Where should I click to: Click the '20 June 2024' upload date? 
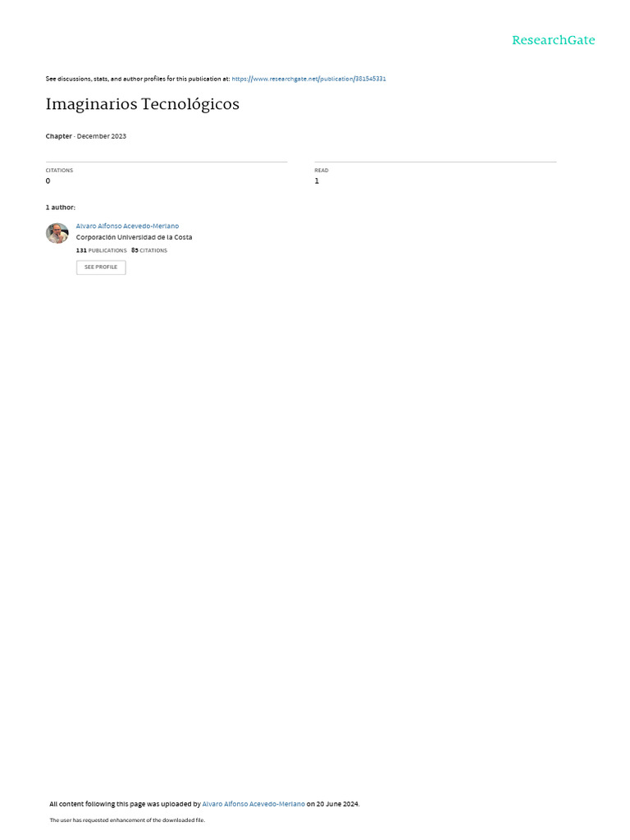coord(337,804)
